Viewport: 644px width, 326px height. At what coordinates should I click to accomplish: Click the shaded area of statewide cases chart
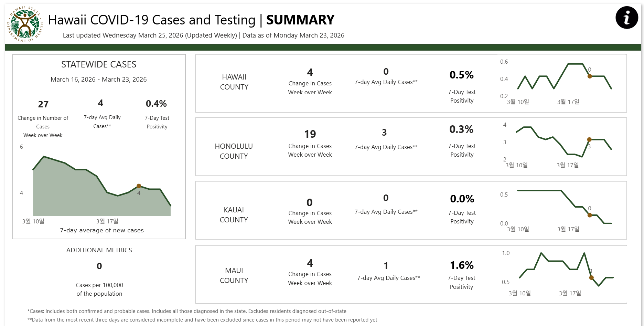click(x=86, y=196)
